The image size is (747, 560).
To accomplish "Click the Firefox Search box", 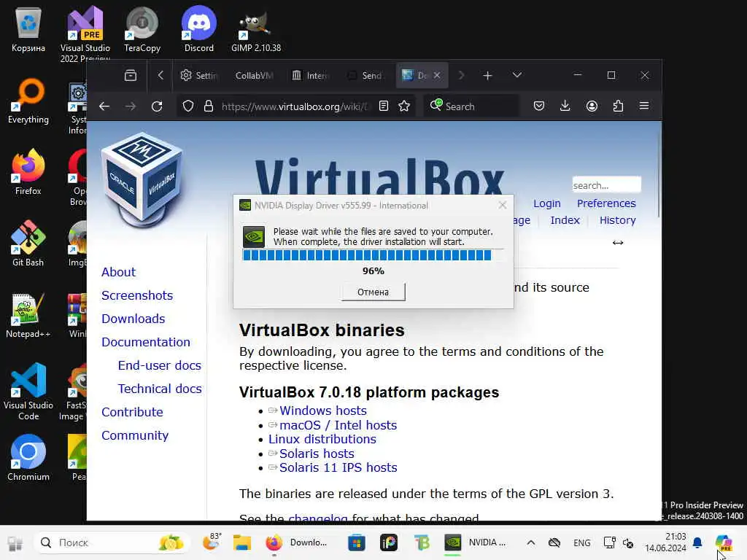I will click(x=472, y=106).
